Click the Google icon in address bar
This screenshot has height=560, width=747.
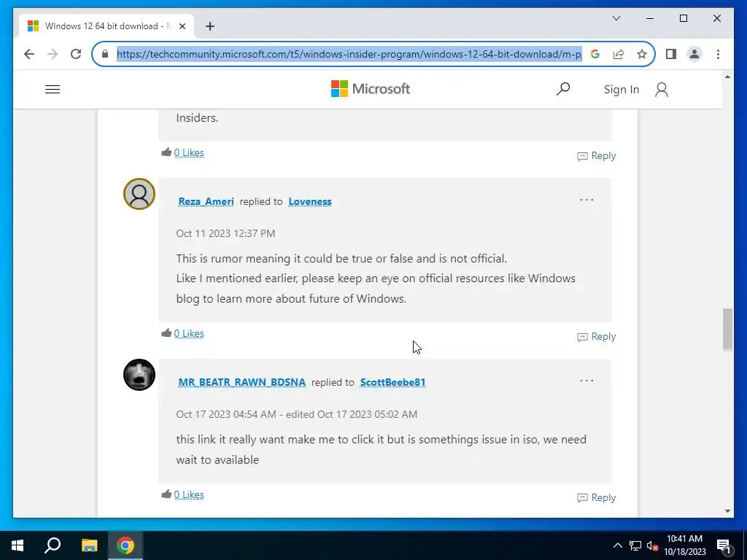pos(595,54)
